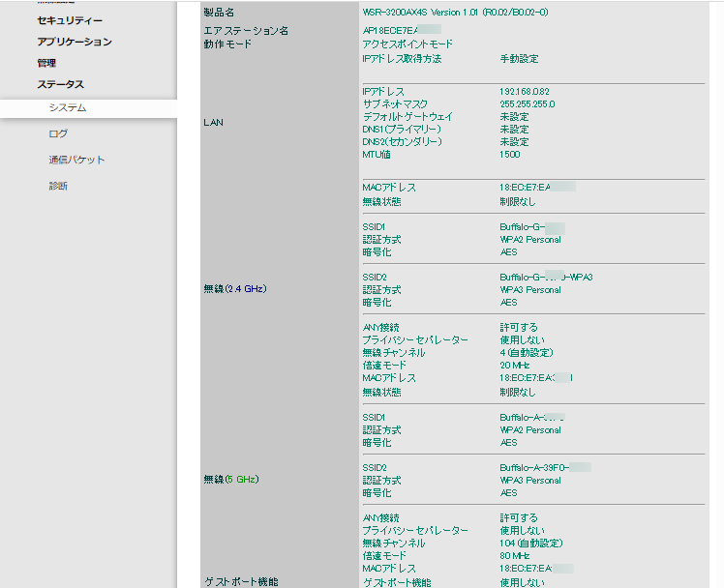Viewport: 724px width, 588px height.
Task: Collapse the ステータス menu section
Action: (x=60, y=84)
